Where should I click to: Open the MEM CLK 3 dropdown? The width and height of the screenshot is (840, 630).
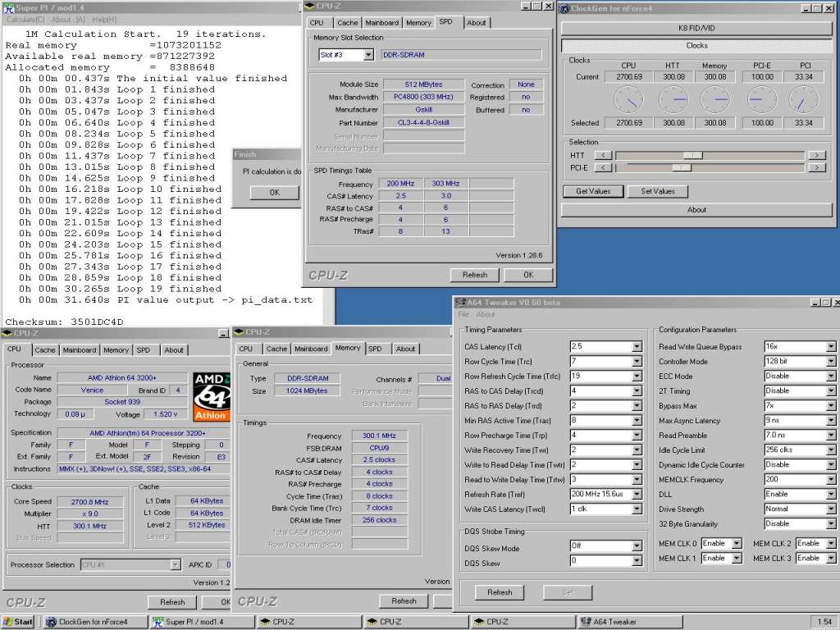830,558
